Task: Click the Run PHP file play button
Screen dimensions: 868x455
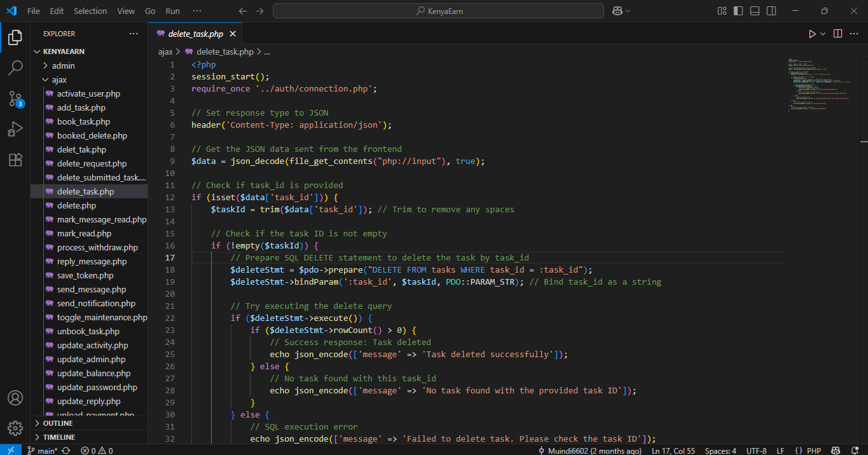Action: click(x=812, y=34)
